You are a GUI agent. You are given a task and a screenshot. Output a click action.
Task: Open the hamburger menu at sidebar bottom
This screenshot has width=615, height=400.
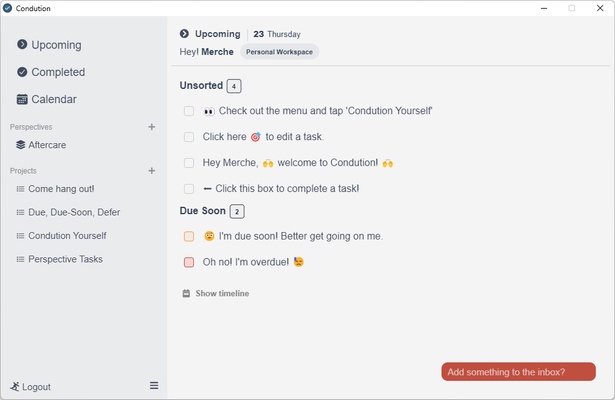tap(154, 385)
